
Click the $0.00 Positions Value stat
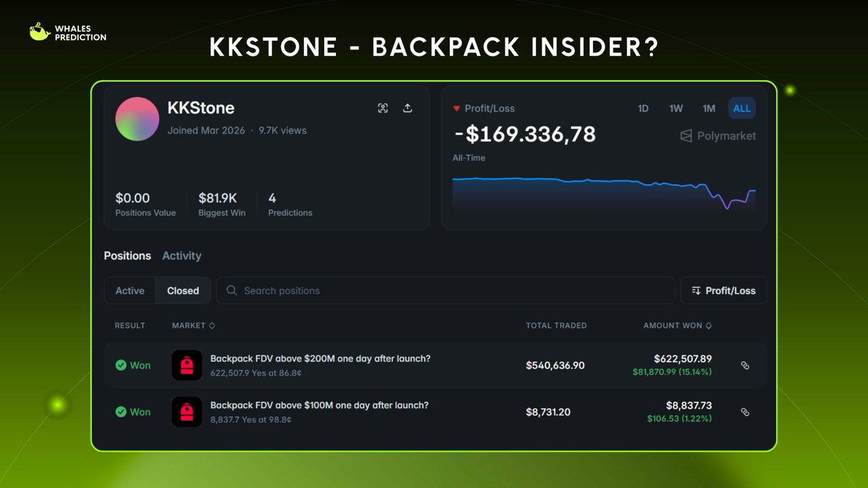(145, 204)
